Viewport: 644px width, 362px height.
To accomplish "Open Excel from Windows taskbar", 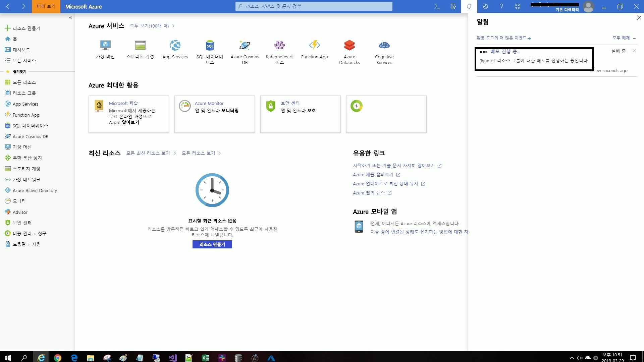I will coord(205,358).
